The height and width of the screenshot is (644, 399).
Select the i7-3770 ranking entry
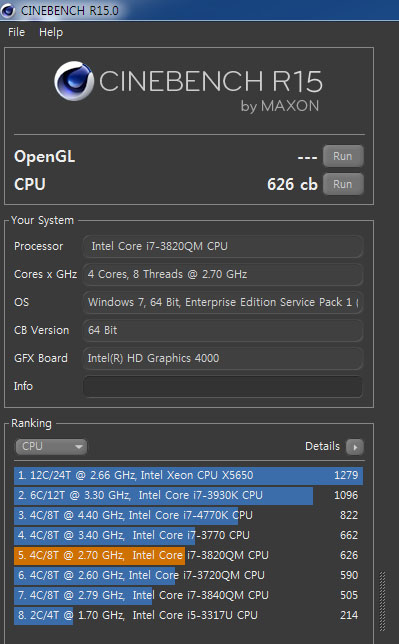coord(188,535)
